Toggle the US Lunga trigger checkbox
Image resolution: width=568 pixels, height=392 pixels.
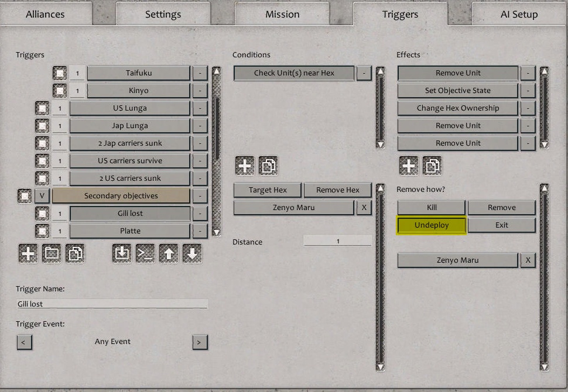(x=42, y=108)
